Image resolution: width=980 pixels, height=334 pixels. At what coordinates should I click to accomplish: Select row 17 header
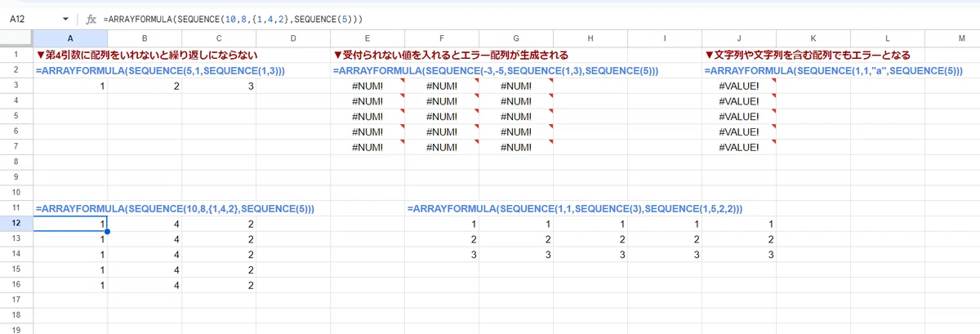point(16,301)
